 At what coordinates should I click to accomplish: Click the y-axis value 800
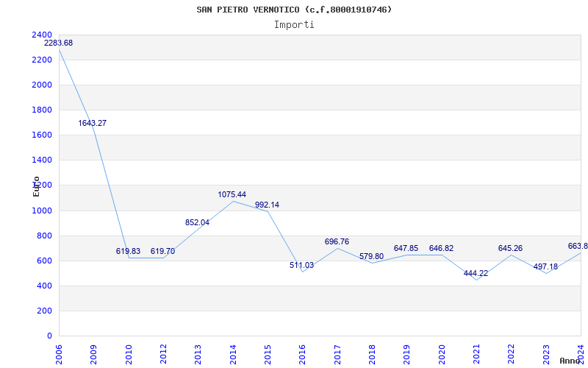coord(45,236)
